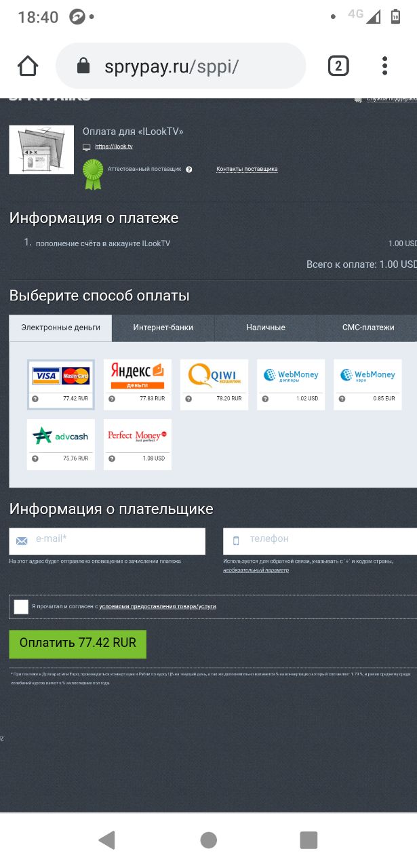
Task: Switch to the Наличные tab
Action: [266, 328]
